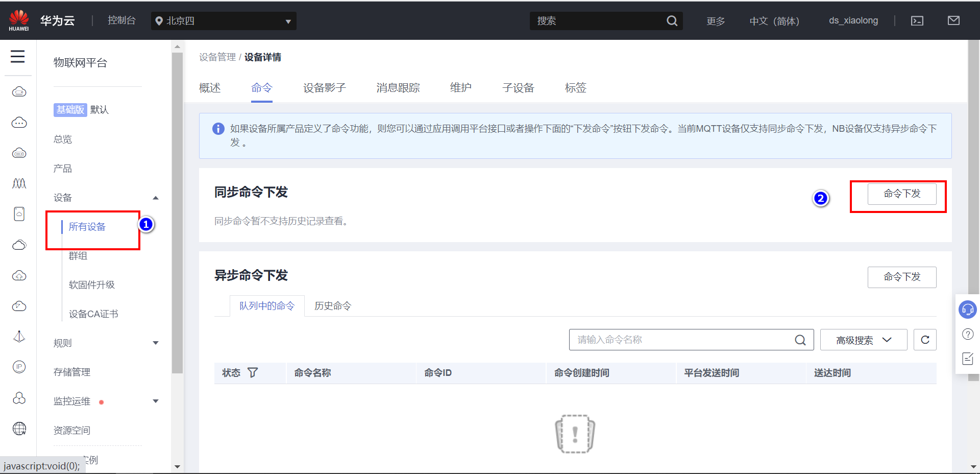Screen dimensions: 980x474
Task: Open the 高级搜索 advanced search dropdown
Action: [x=864, y=340]
